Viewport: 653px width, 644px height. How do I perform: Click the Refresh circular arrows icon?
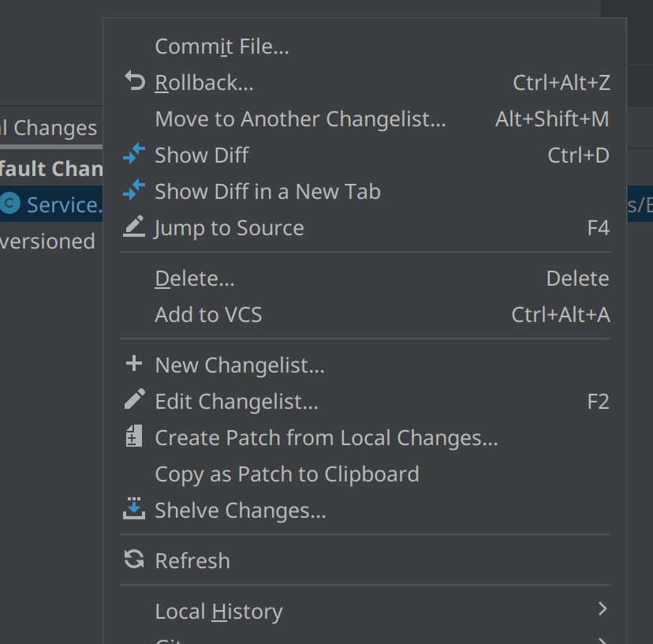click(134, 559)
